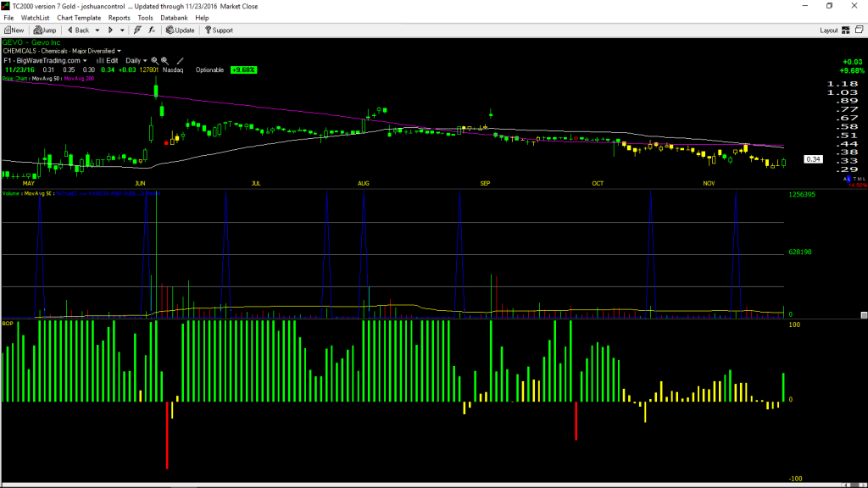Click the Forward arrow toolbar icon
This screenshot has width=868, height=488.
click(x=110, y=30)
